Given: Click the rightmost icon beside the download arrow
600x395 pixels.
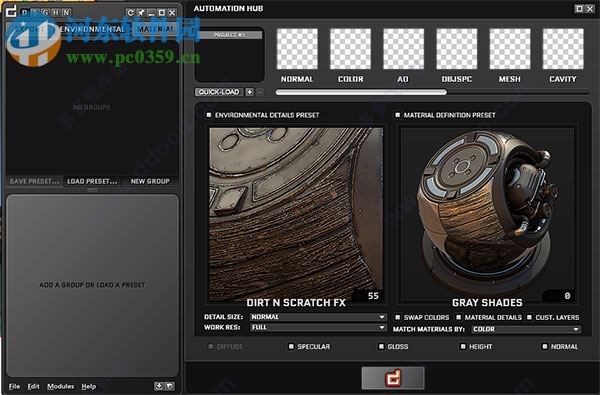Looking at the screenshot, I should tap(170, 386).
